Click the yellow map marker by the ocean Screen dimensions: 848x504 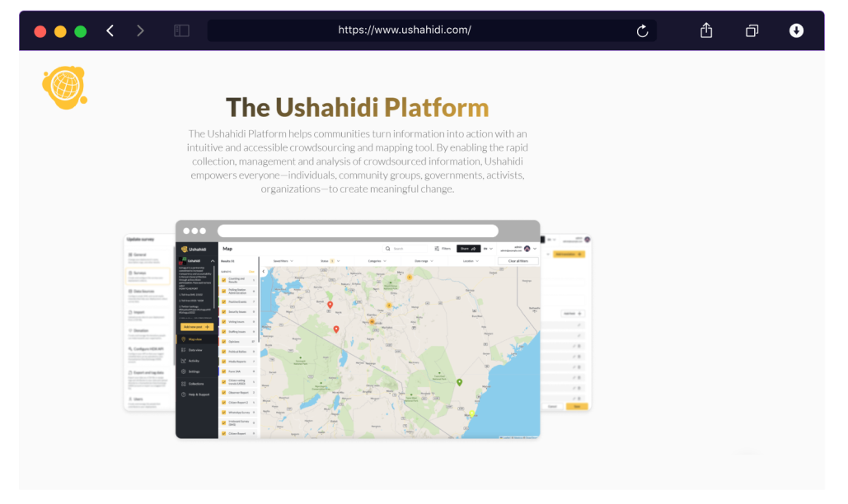[x=471, y=413]
